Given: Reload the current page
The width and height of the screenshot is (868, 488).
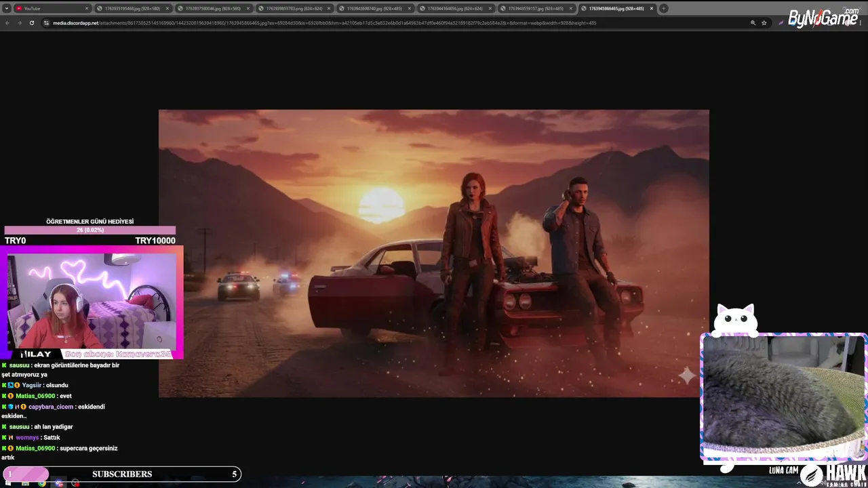Looking at the screenshot, I should (31, 22).
